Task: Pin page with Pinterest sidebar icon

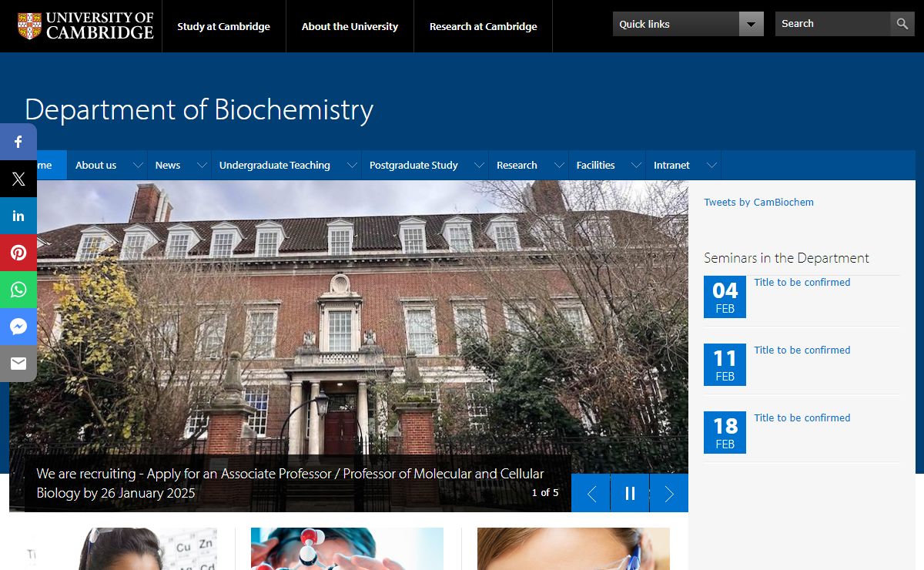Action: pos(18,253)
